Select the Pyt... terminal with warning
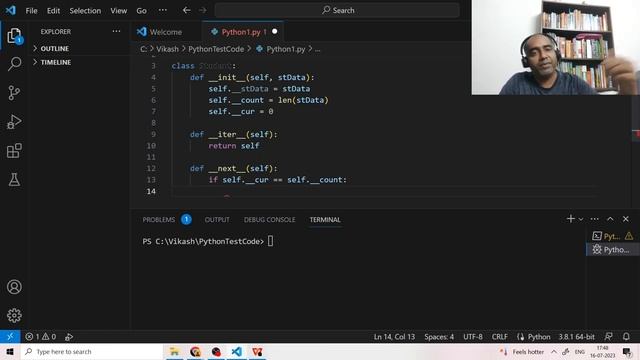Image resolution: width=640 pixels, height=360 pixels. [x=613, y=236]
